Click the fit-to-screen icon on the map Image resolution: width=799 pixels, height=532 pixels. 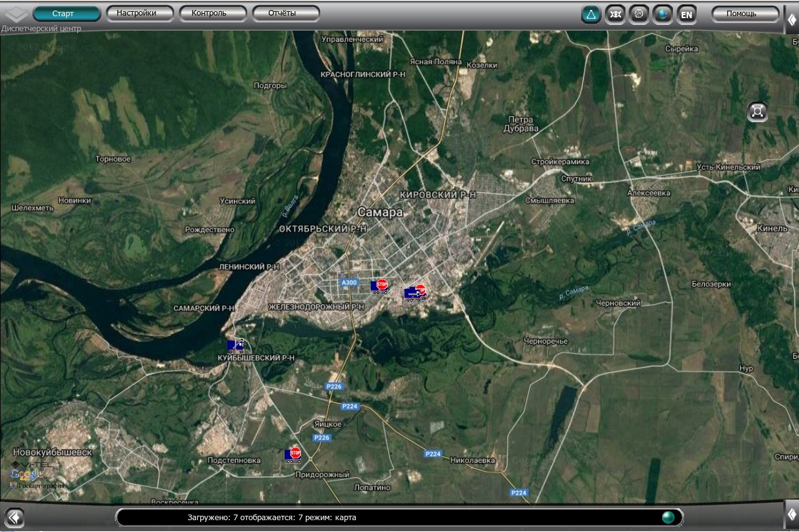point(757,112)
